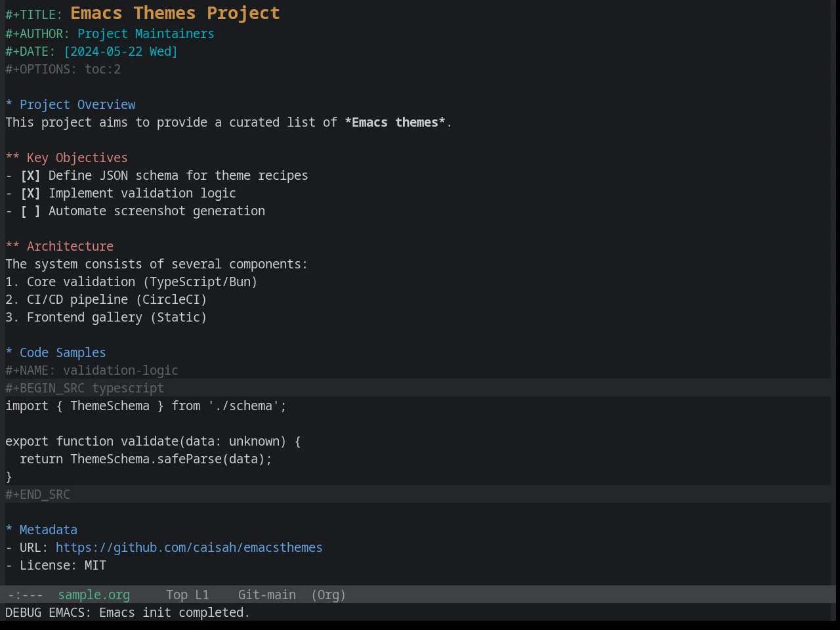The width and height of the screenshot is (840, 630).
Task: Click the 'Key Objectives' heading text
Action: pyautogui.click(x=77, y=158)
